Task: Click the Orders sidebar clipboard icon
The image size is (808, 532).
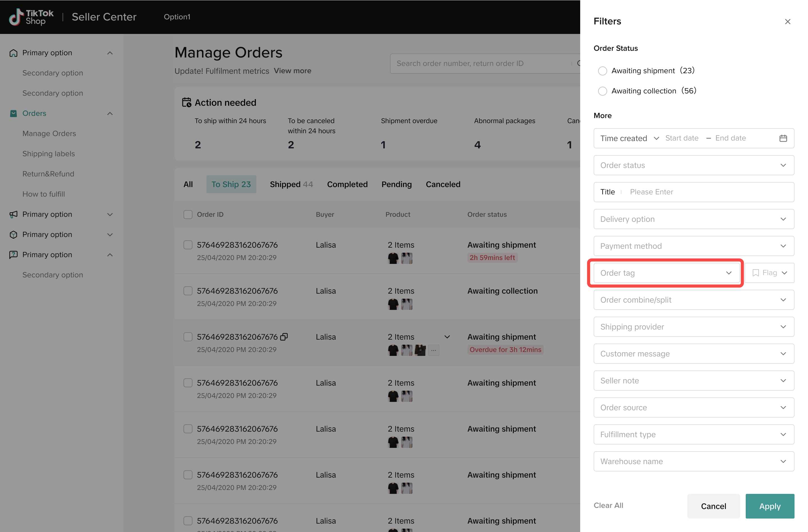Action: point(13,113)
